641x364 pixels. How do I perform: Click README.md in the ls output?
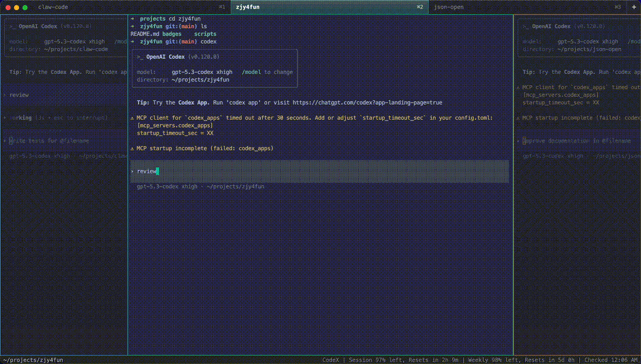[144, 34]
